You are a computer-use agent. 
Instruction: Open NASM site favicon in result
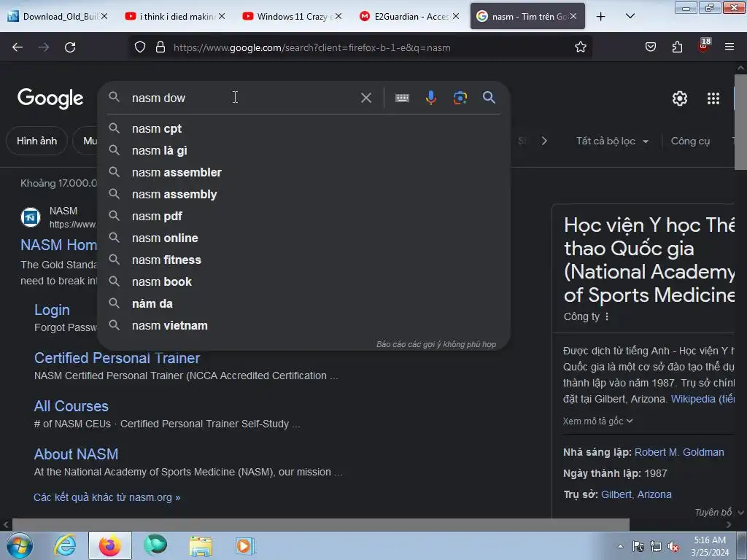tap(31, 217)
